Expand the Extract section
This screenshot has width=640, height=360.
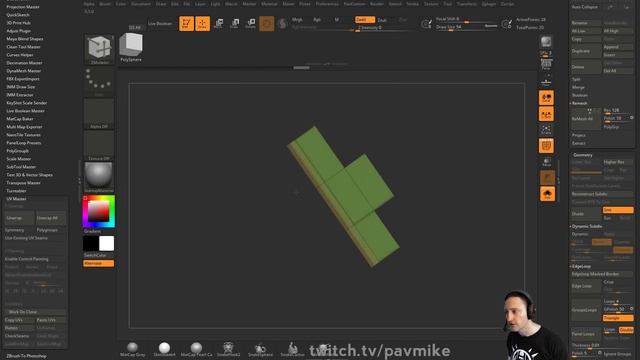[x=578, y=143]
